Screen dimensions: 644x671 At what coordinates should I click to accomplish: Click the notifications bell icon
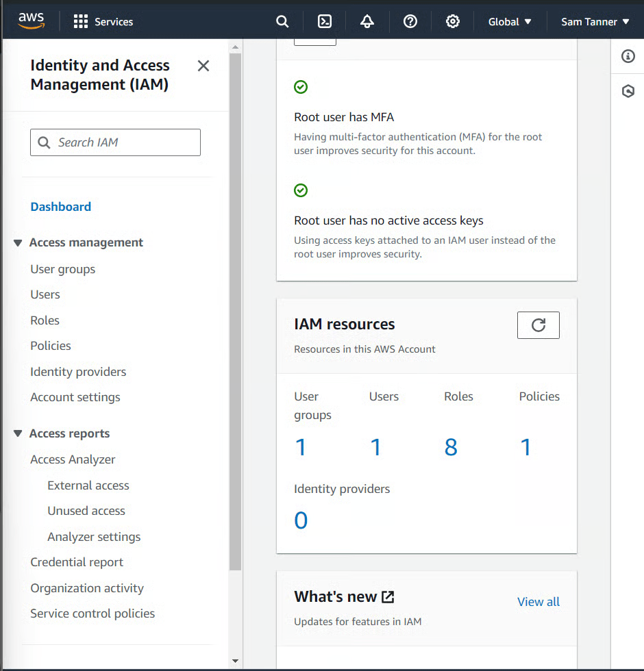[x=367, y=21]
